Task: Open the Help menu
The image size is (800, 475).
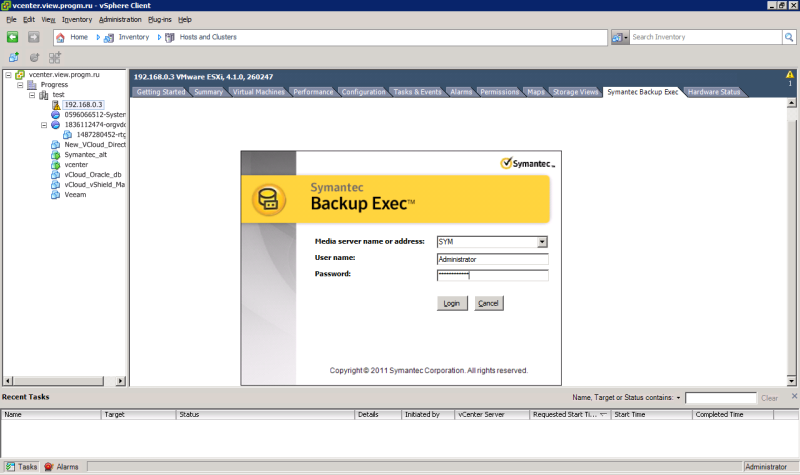Action: click(185, 19)
